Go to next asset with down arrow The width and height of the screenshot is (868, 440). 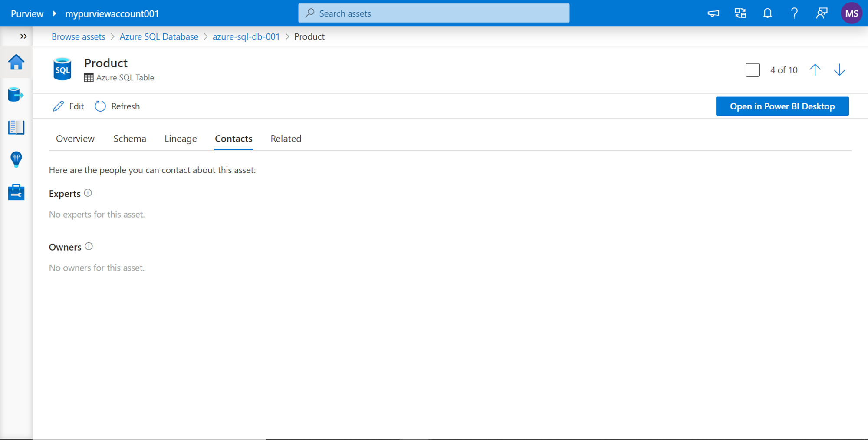tap(839, 70)
